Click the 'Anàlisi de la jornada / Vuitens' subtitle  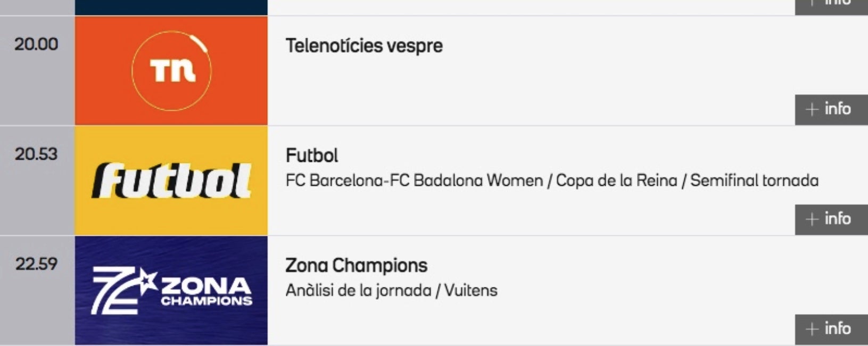coord(391,291)
